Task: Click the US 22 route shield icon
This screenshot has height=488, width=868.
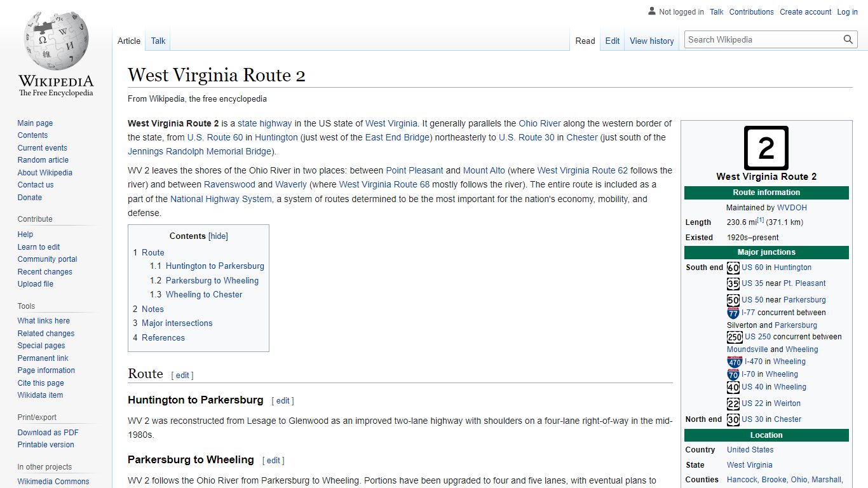Action: pos(733,403)
